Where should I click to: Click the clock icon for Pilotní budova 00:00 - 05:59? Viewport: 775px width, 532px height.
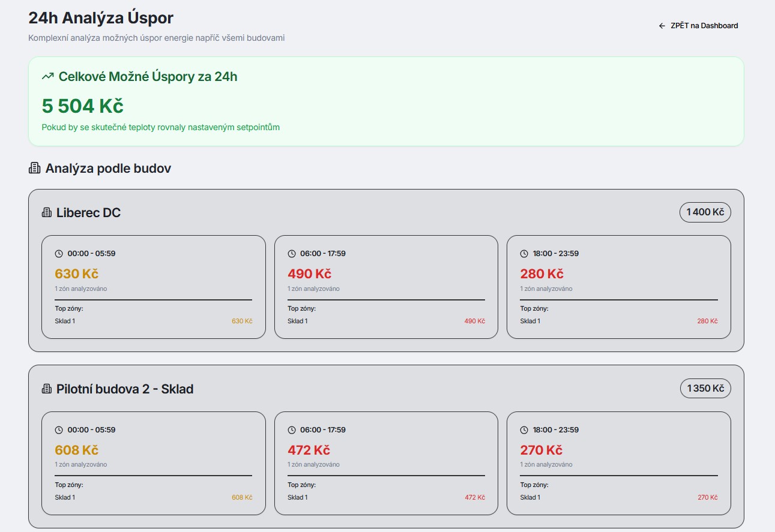click(59, 430)
